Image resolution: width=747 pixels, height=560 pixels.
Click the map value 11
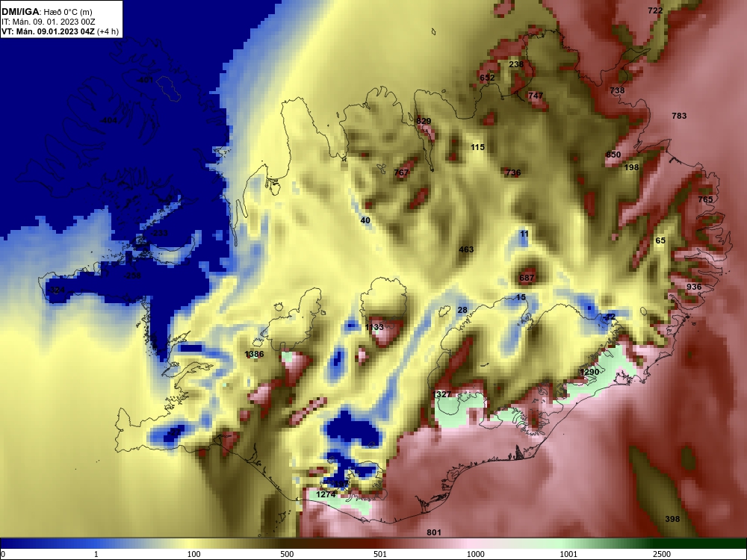click(x=524, y=234)
